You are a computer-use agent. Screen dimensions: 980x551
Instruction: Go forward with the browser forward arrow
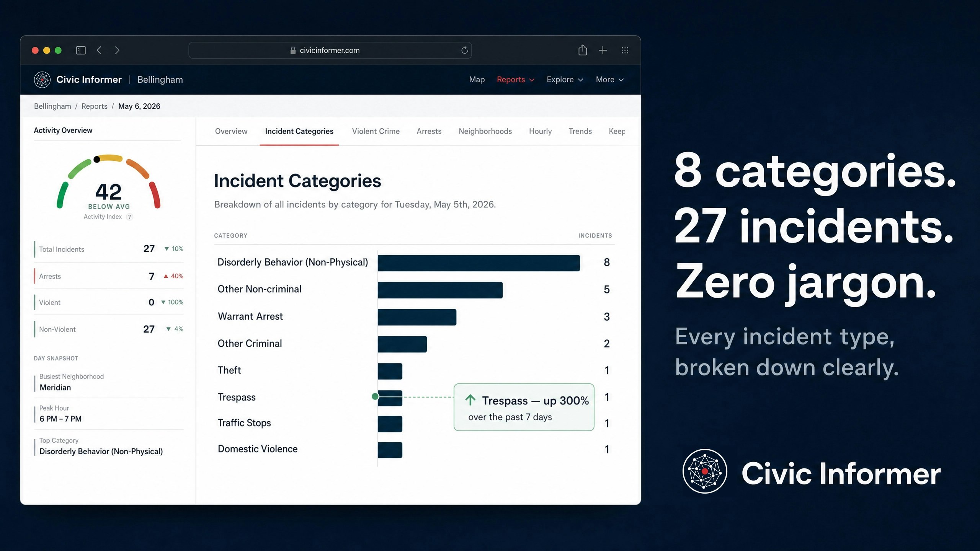117,50
